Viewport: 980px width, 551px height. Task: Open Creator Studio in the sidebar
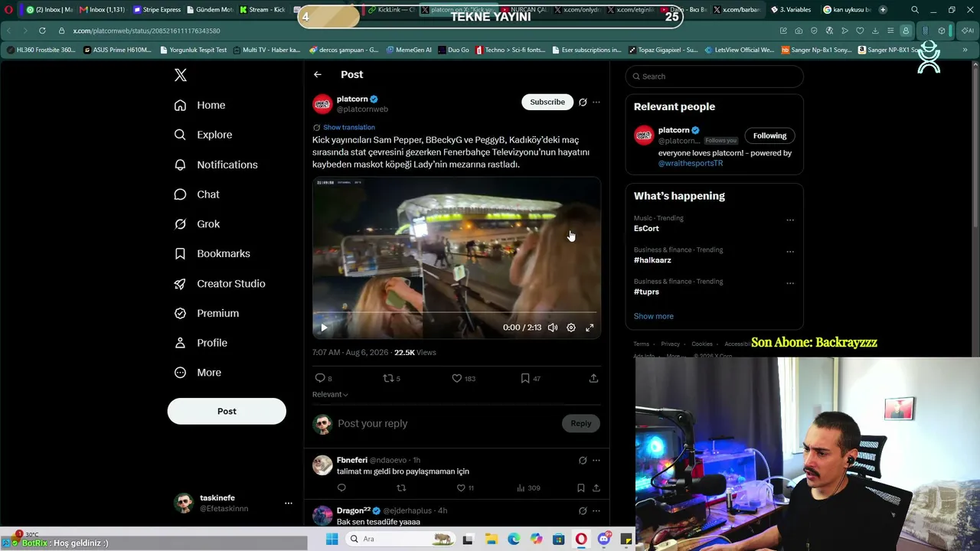pyautogui.click(x=220, y=283)
